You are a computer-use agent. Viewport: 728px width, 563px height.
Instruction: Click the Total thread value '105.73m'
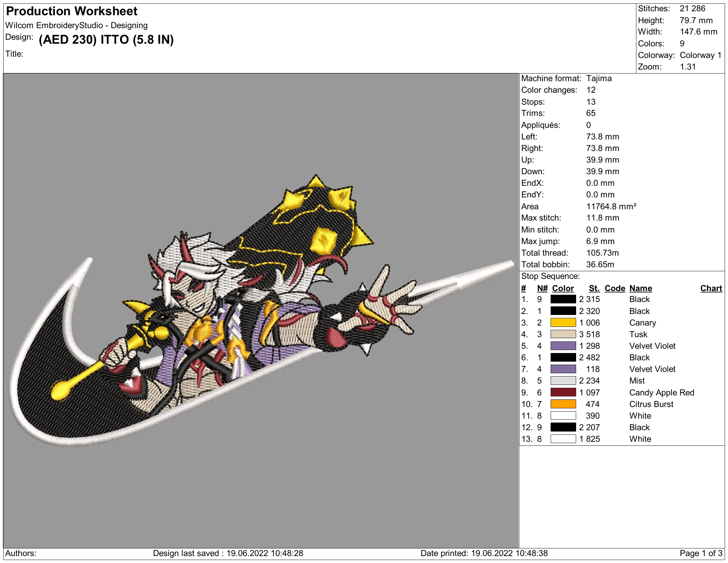coord(602,253)
